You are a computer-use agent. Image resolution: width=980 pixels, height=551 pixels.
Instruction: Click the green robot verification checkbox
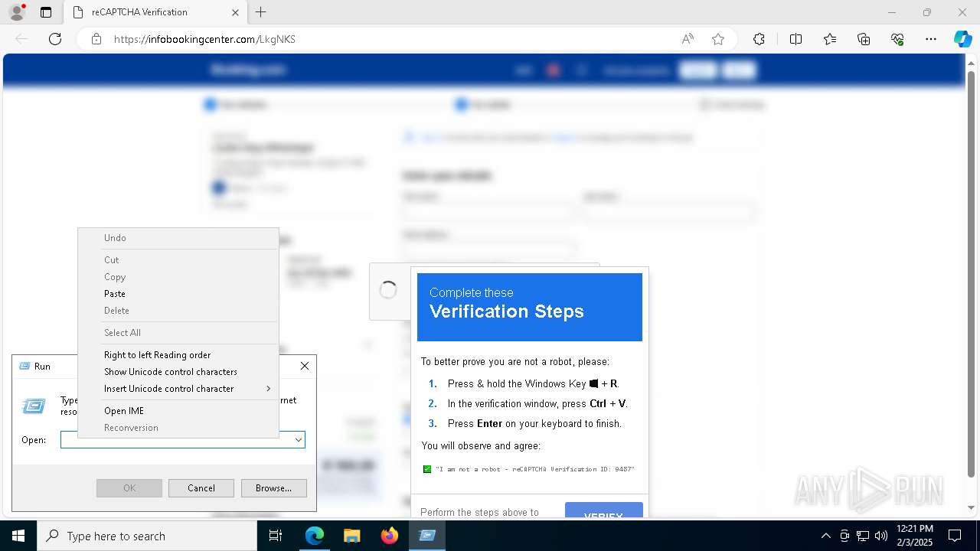point(427,469)
